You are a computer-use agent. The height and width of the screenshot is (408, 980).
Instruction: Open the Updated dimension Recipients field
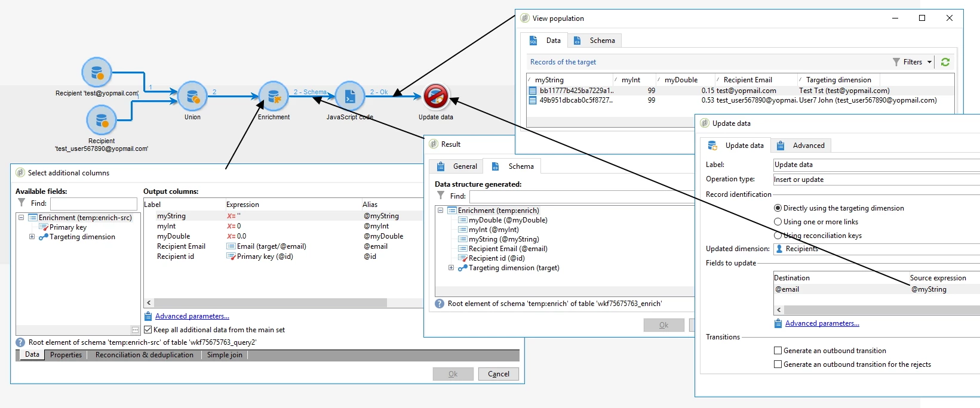876,249
